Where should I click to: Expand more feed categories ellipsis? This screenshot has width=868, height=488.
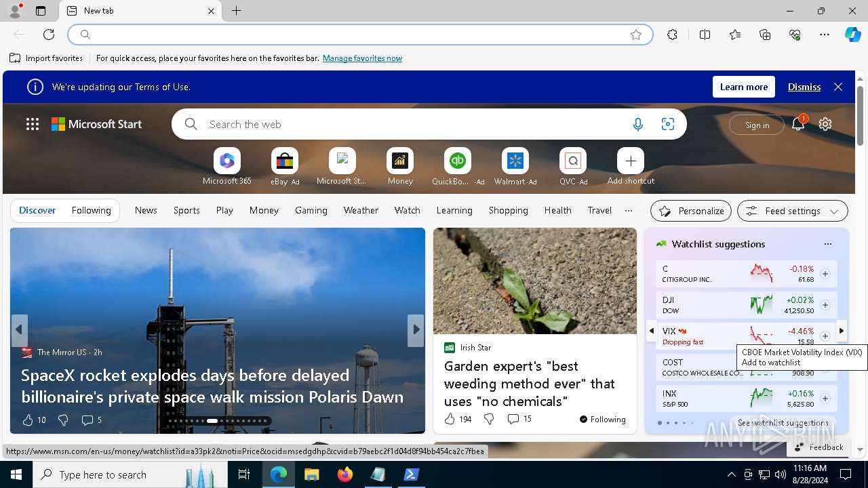click(629, 210)
